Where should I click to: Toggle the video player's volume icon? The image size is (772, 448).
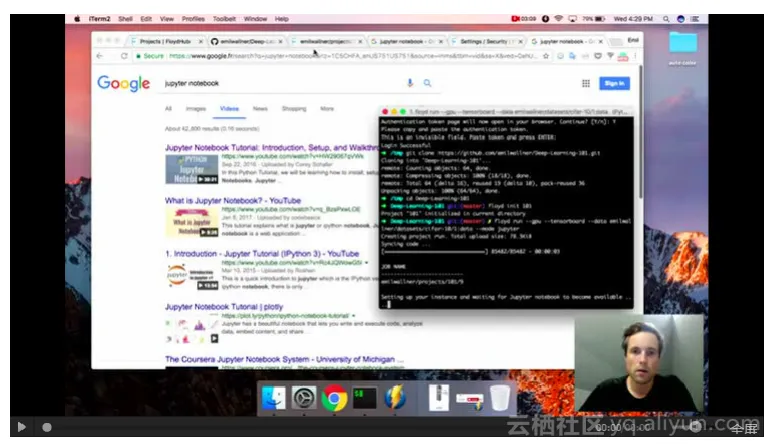(x=696, y=427)
